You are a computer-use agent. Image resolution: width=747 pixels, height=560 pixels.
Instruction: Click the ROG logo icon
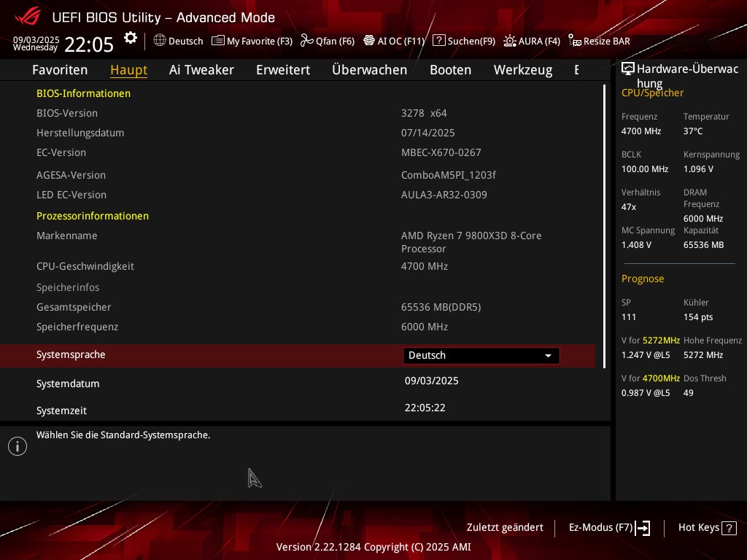click(27, 17)
